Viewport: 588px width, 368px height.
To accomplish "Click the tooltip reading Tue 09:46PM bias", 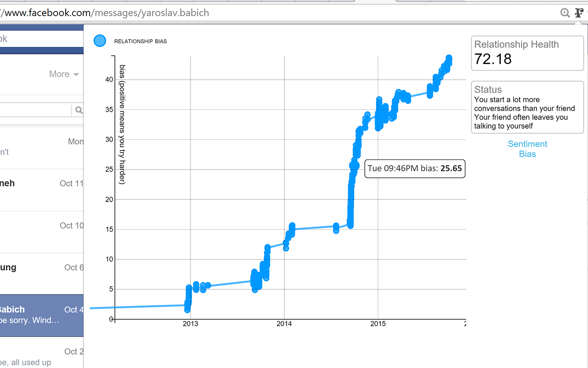I will coord(415,168).
